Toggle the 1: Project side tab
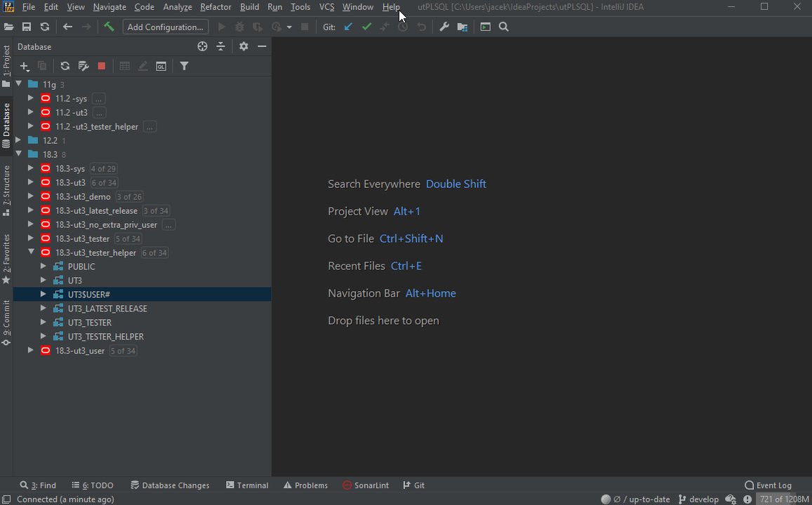Viewport: 812px width, 505px height. click(6, 66)
